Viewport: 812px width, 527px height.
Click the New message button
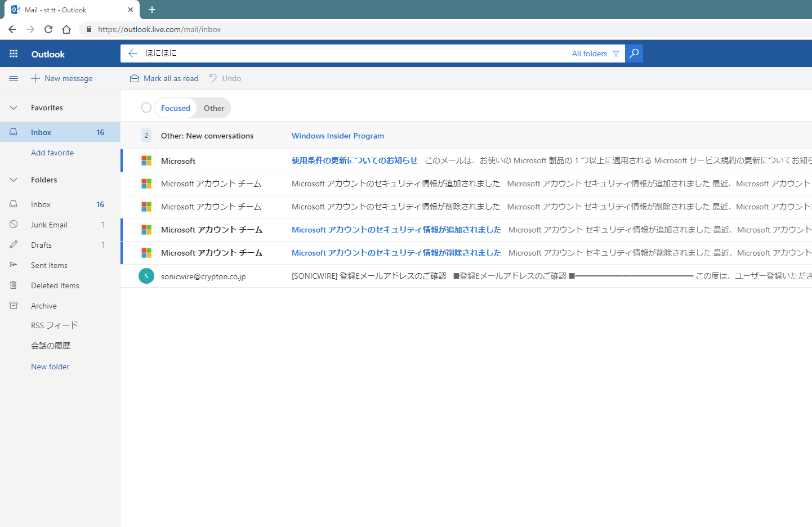tap(62, 78)
